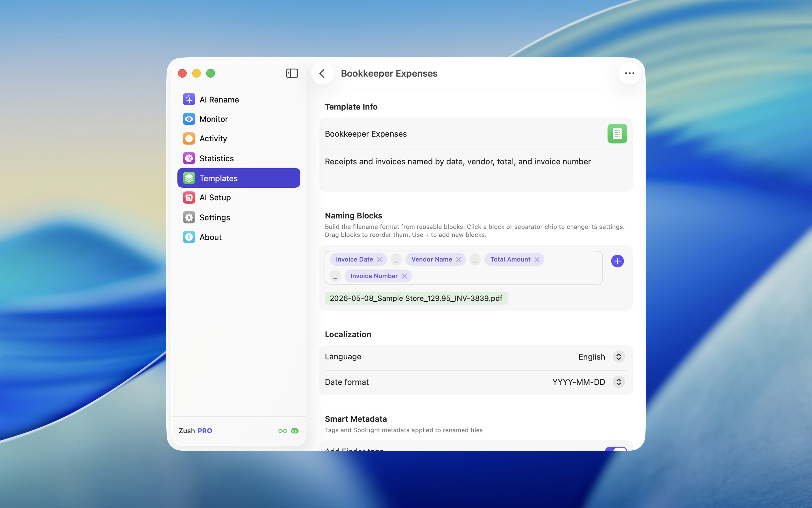812x508 pixels.
Task: Toggle the sidebar visibility icon
Action: click(292, 73)
